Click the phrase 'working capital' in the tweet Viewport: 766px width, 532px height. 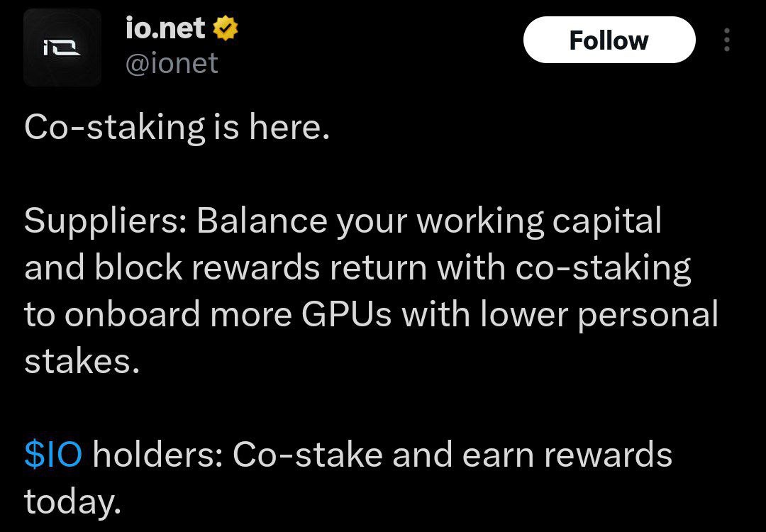pos(538,222)
